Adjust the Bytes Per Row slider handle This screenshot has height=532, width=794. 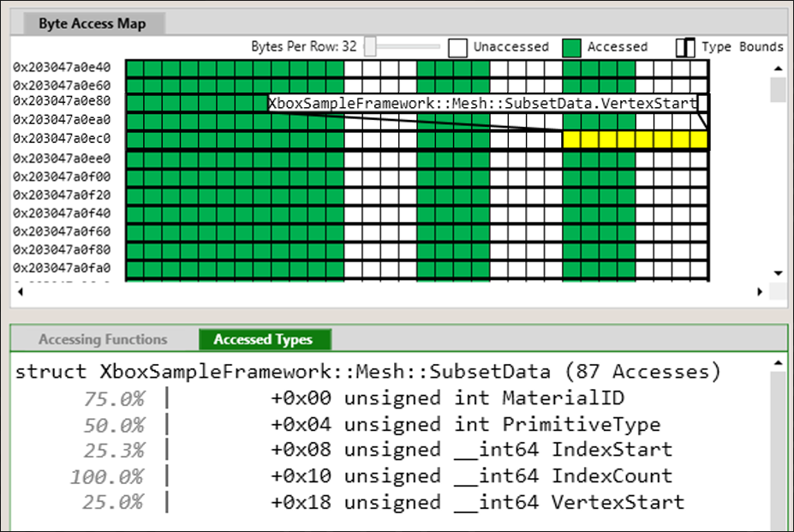point(371,46)
